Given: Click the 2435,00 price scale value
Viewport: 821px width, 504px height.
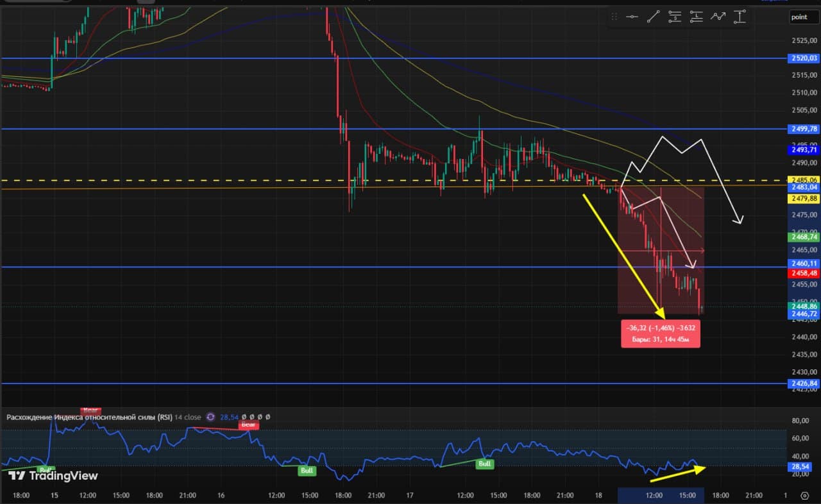Looking at the screenshot, I should tap(804, 355).
